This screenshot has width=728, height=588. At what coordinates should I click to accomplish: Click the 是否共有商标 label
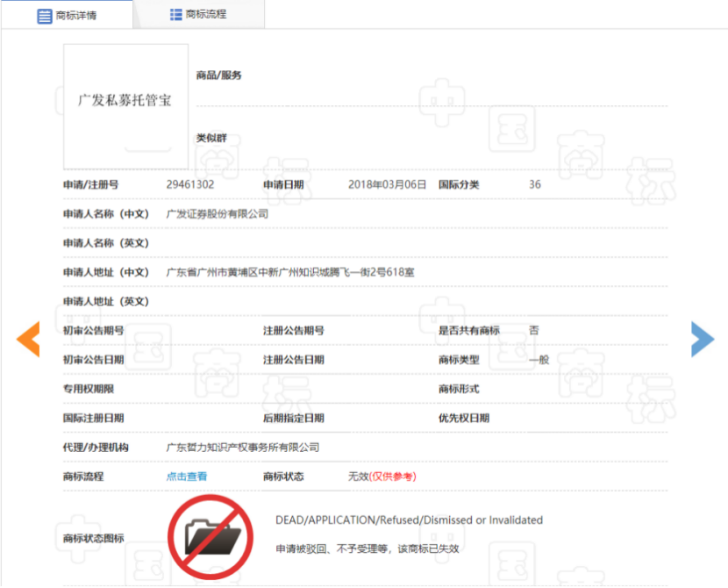point(469,331)
